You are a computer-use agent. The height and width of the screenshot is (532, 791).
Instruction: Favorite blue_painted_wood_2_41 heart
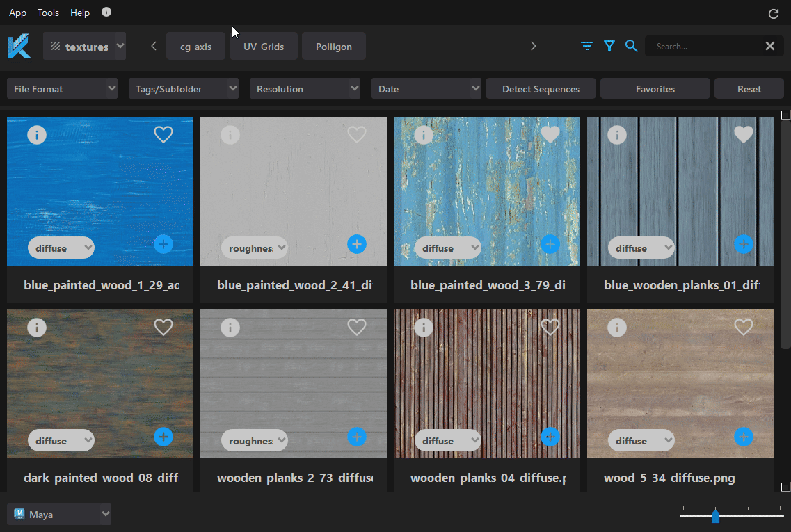coord(357,134)
